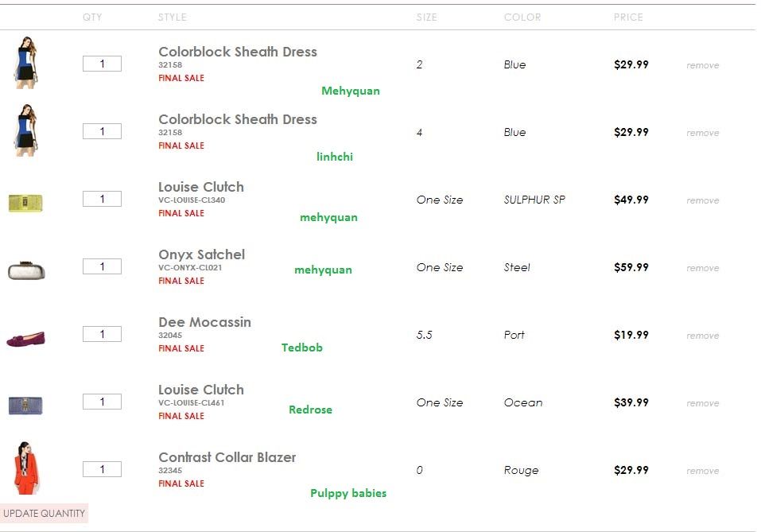
Task: Click the size 4 Colorblock Sheath Dress thumbnail
Action: [25, 130]
